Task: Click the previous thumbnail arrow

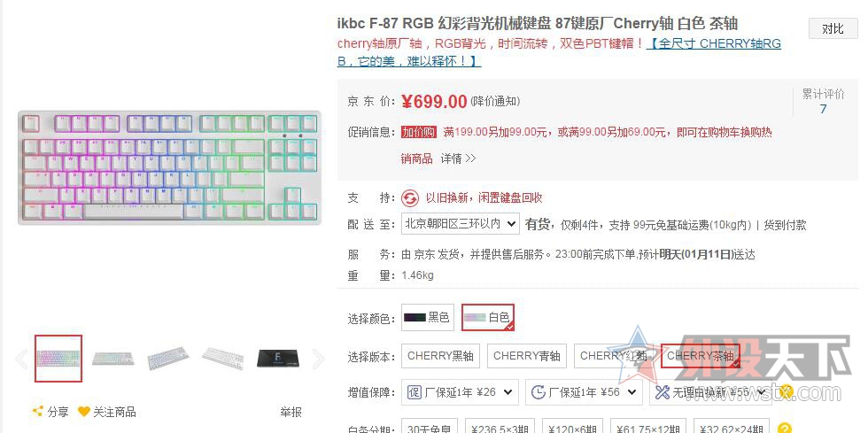Action: (x=21, y=359)
